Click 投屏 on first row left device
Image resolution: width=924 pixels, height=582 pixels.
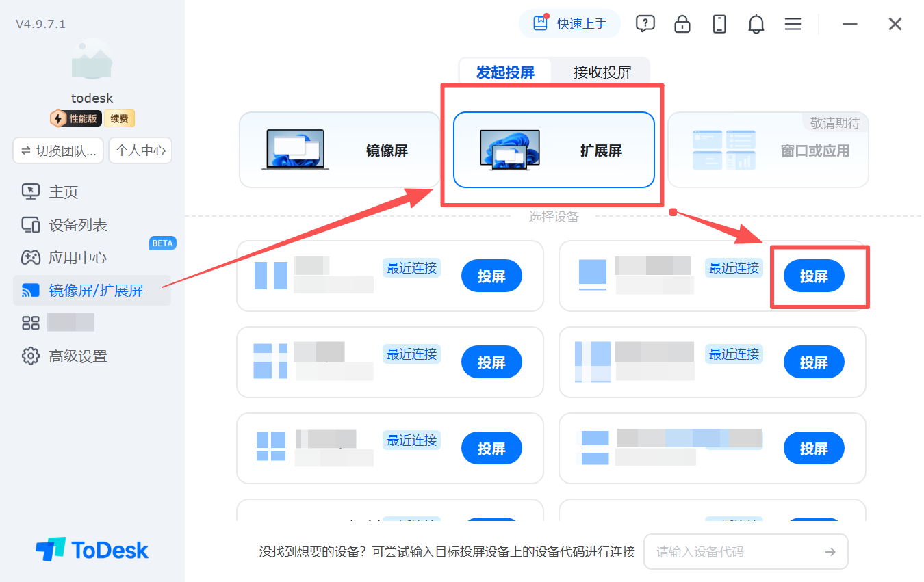pyautogui.click(x=491, y=276)
